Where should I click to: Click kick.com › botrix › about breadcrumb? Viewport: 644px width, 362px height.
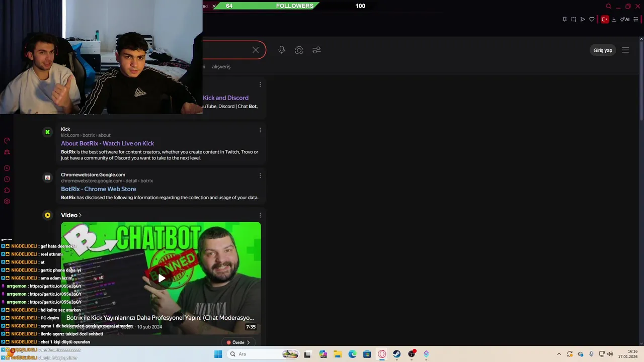pyautogui.click(x=86, y=135)
